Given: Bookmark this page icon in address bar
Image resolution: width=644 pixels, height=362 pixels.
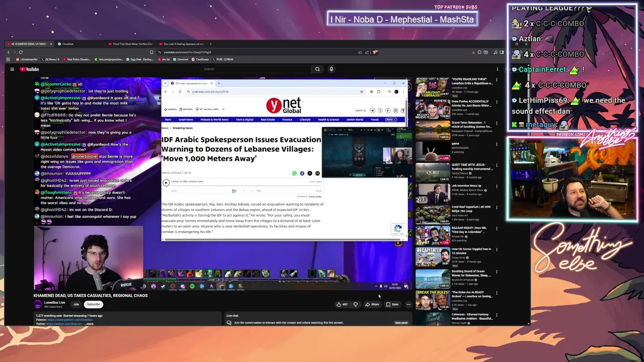Looking at the screenshot, I should click(x=151, y=52).
